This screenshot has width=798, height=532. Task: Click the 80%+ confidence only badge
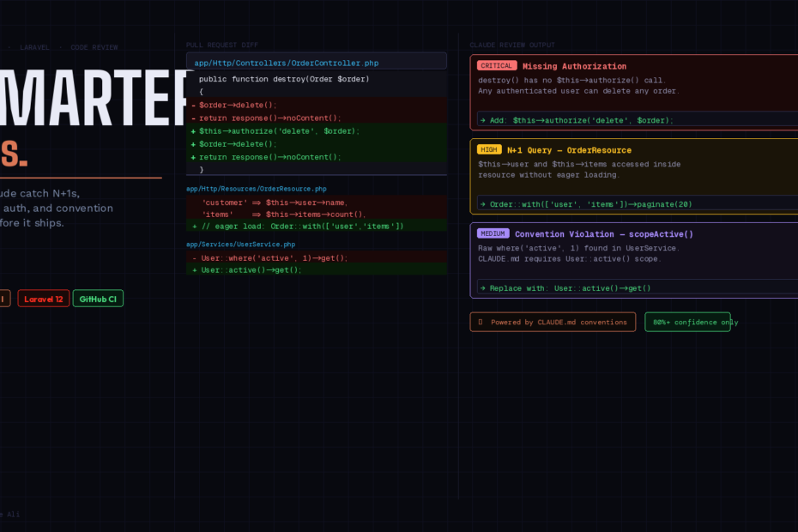(x=687, y=323)
